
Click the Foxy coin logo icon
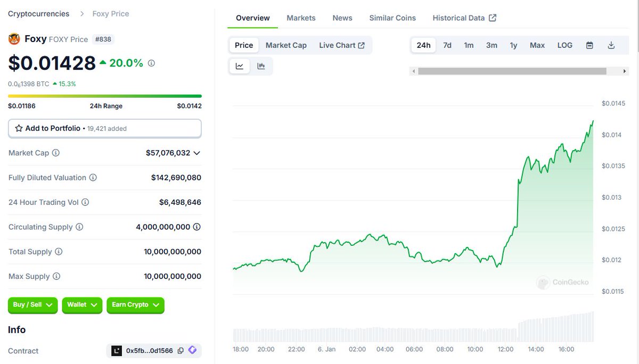[14, 39]
